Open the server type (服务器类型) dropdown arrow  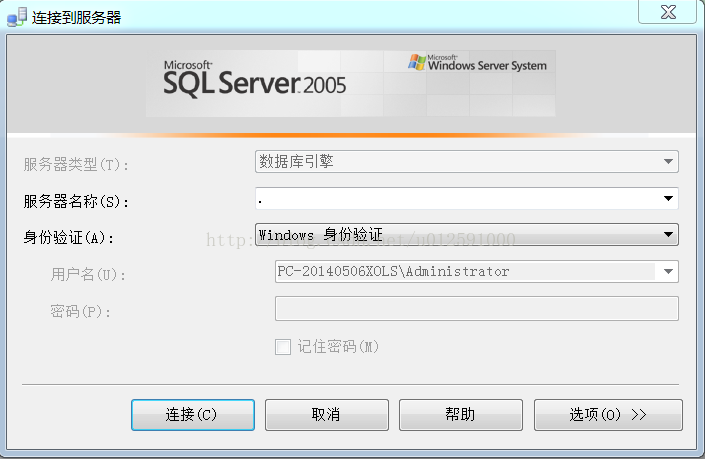[668, 161]
